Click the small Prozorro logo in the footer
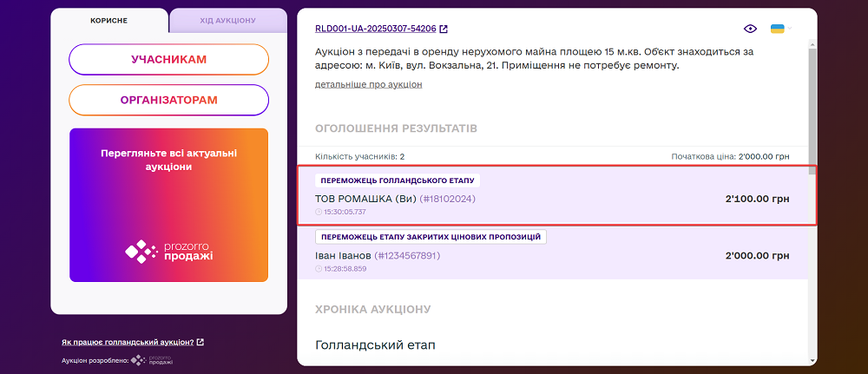The width and height of the screenshot is (868, 374). pos(152,359)
